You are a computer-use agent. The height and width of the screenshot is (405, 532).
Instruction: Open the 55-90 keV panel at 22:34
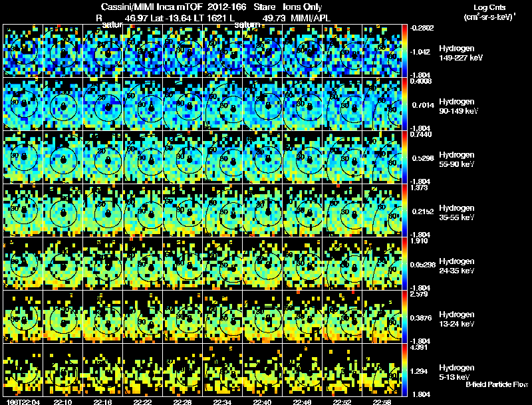point(223,157)
